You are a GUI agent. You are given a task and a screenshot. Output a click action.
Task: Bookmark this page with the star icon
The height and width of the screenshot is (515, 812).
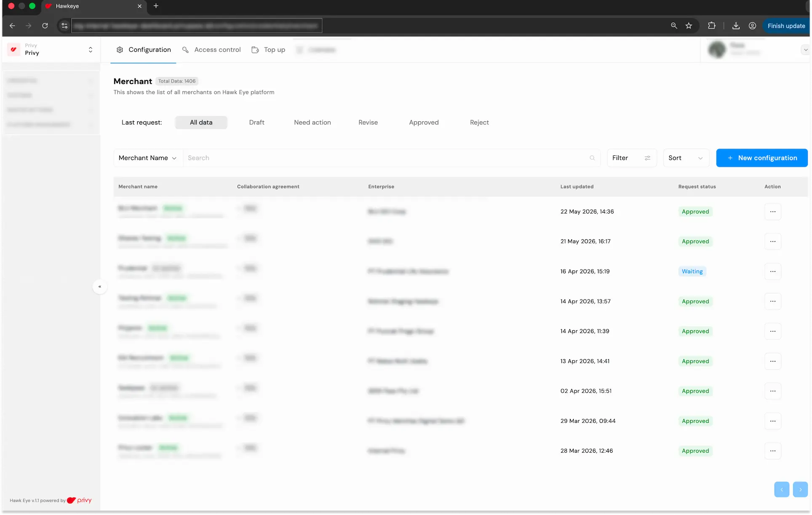(x=689, y=26)
